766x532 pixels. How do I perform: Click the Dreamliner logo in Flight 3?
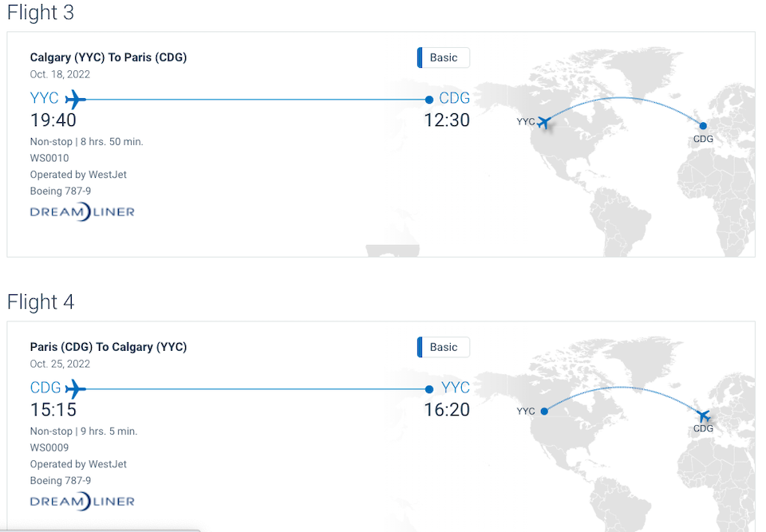tap(82, 212)
